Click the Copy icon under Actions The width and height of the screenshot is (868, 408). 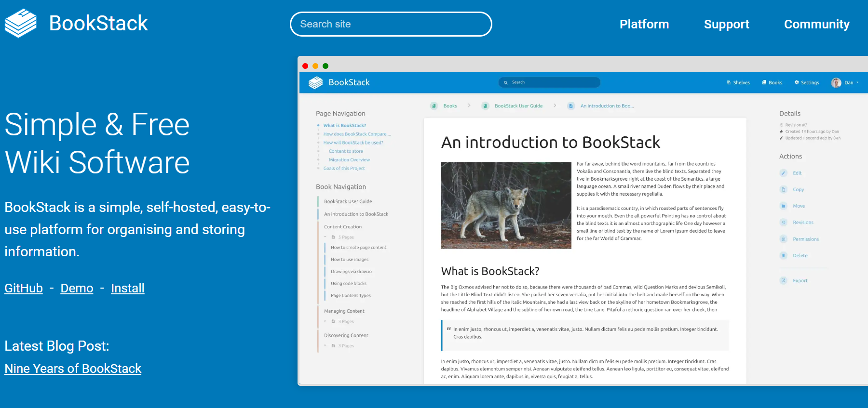[x=784, y=190]
